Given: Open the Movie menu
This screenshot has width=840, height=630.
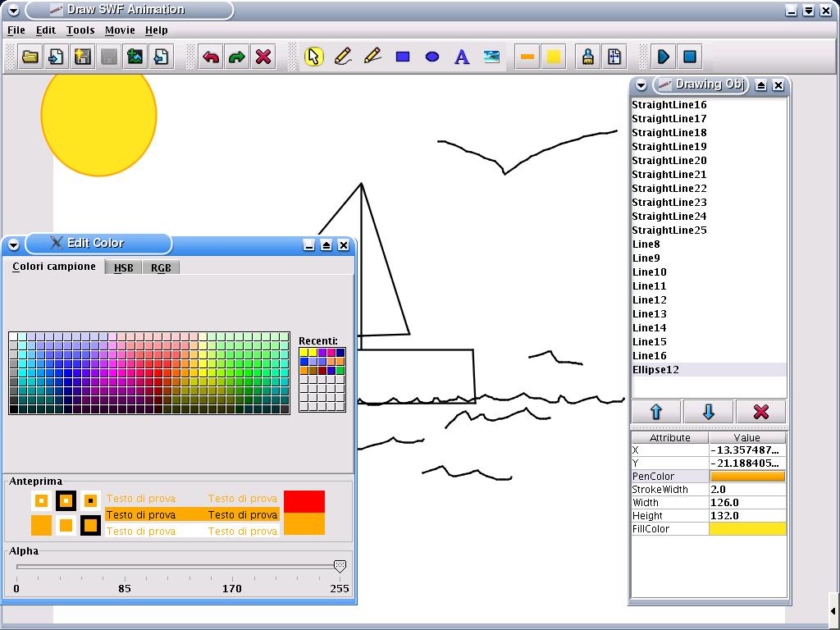Looking at the screenshot, I should pos(120,30).
